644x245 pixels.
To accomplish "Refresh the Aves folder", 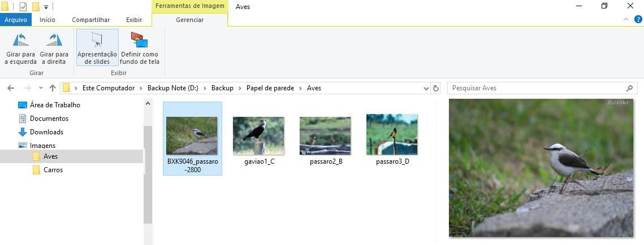I will [436, 88].
